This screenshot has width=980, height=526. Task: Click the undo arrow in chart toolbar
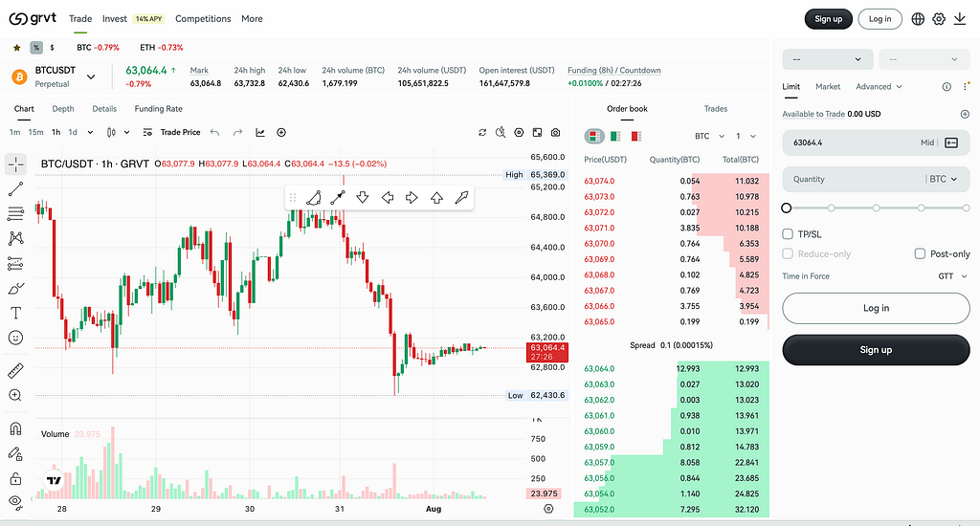tap(215, 132)
